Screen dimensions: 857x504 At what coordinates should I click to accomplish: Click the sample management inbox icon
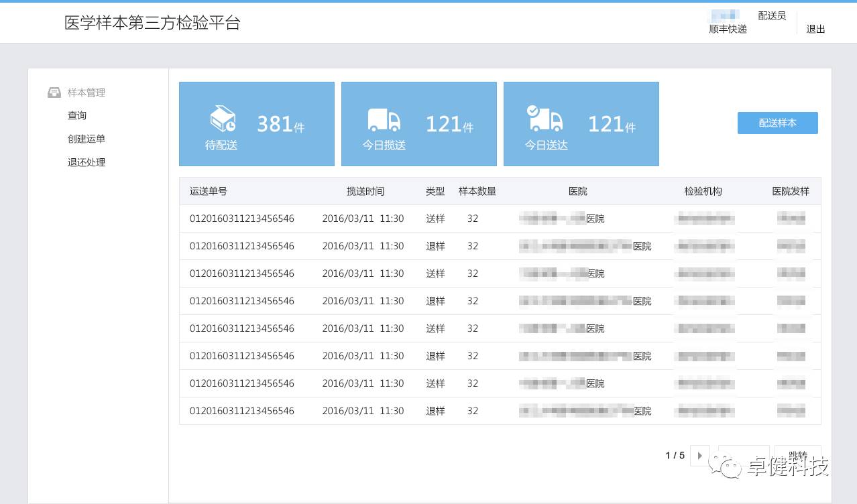(54, 92)
